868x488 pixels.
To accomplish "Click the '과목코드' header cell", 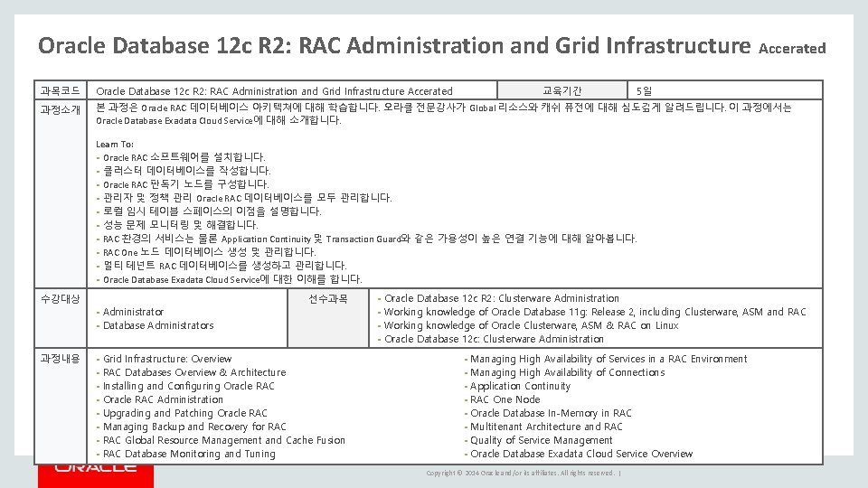I will coord(61,90).
